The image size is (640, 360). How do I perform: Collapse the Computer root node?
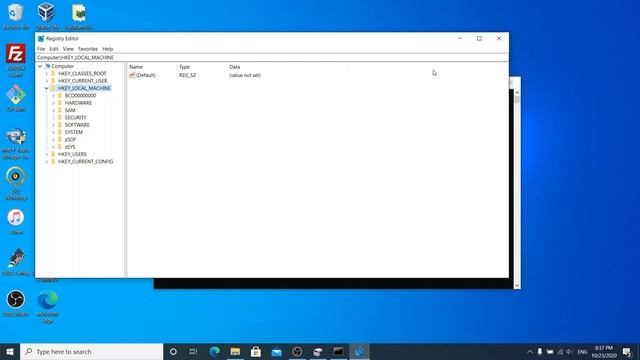coord(40,66)
